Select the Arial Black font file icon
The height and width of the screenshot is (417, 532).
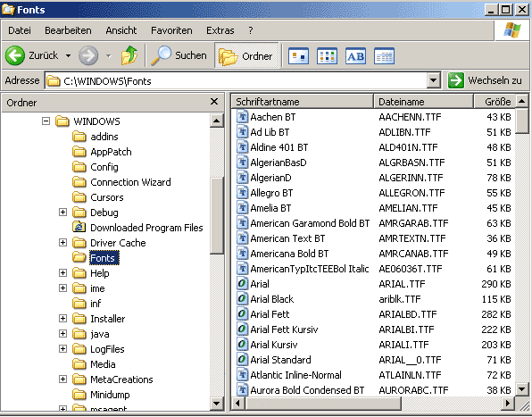click(242, 299)
